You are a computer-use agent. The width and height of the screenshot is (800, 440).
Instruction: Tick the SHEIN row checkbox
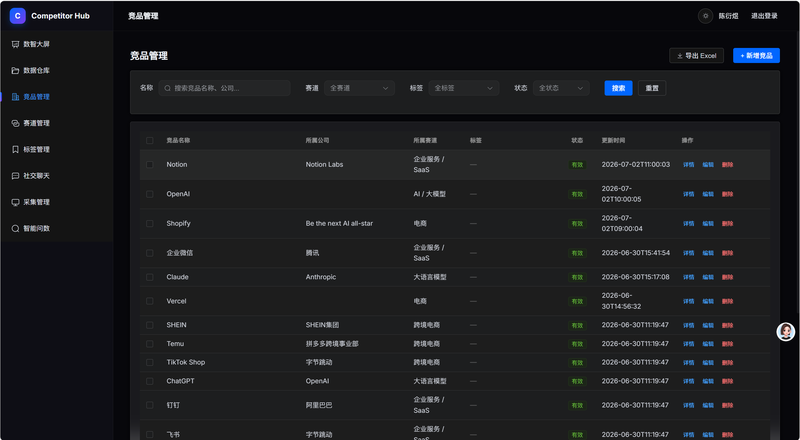point(149,325)
